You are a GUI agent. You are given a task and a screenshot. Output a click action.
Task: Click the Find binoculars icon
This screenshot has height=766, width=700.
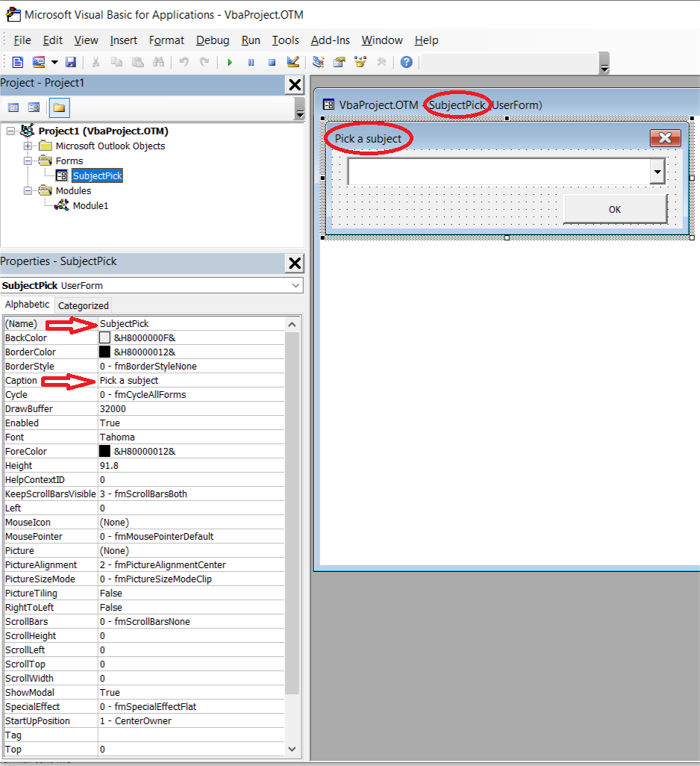tap(159, 62)
